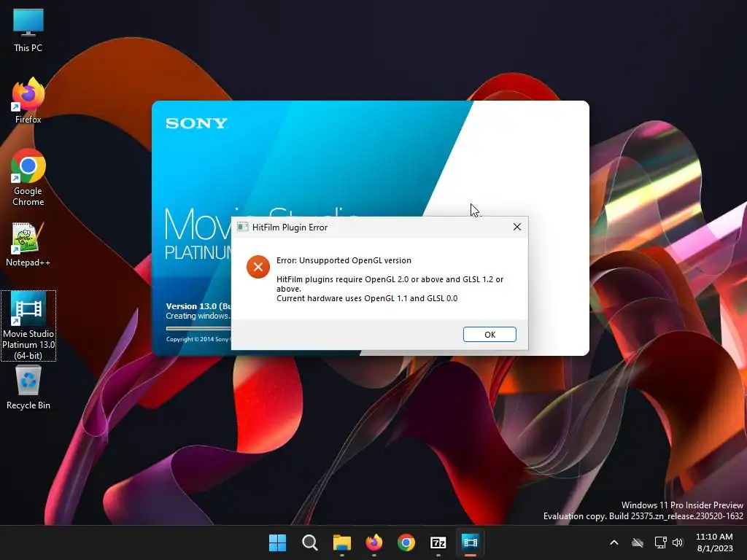Open the volume speaker tray icon
The height and width of the screenshot is (560, 747).
pos(678,542)
